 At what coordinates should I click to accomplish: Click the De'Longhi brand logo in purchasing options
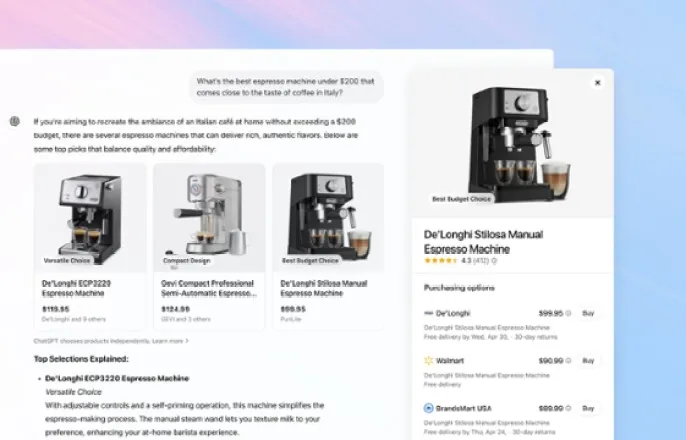[x=428, y=313]
